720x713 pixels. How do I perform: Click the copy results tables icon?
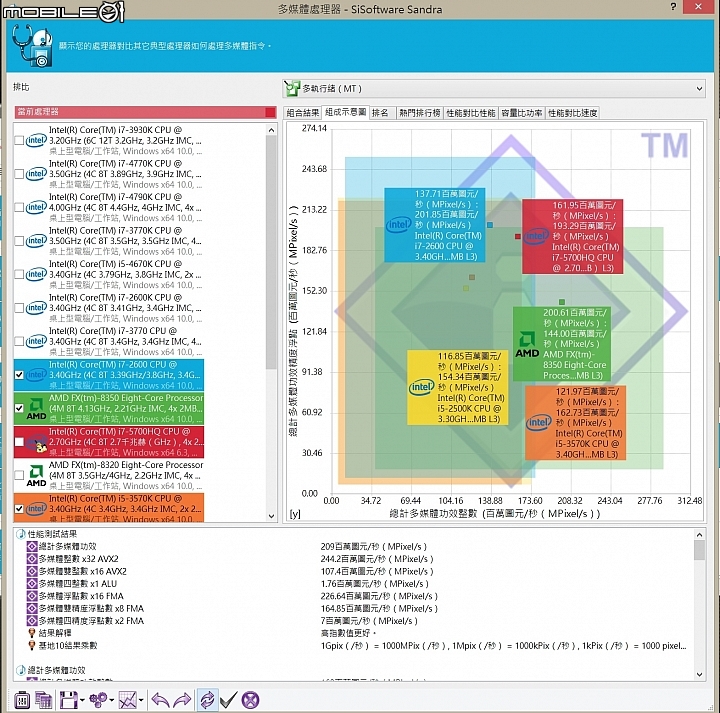point(44,700)
